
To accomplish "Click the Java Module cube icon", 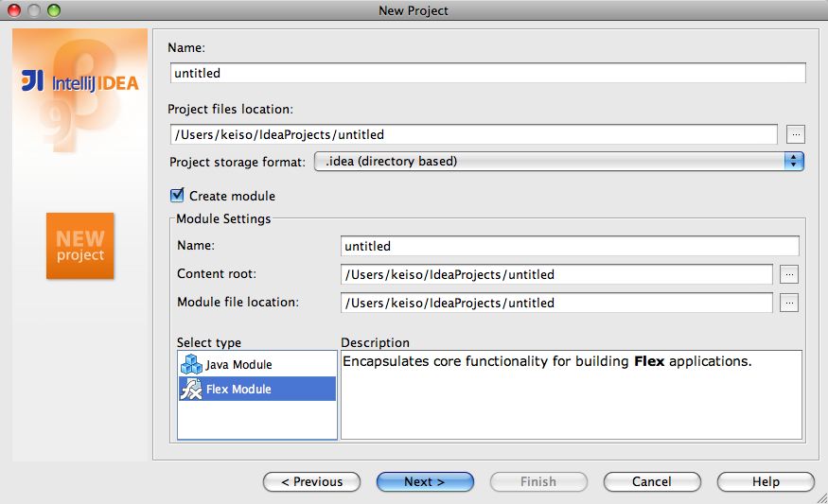I will 191,364.
